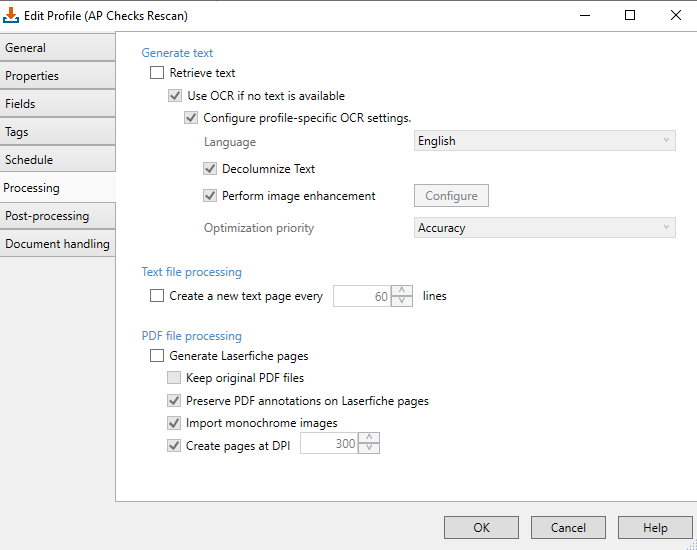Decrease the DPI spinner value
This screenshot has width=697, height=550.
tap(369, 448)
